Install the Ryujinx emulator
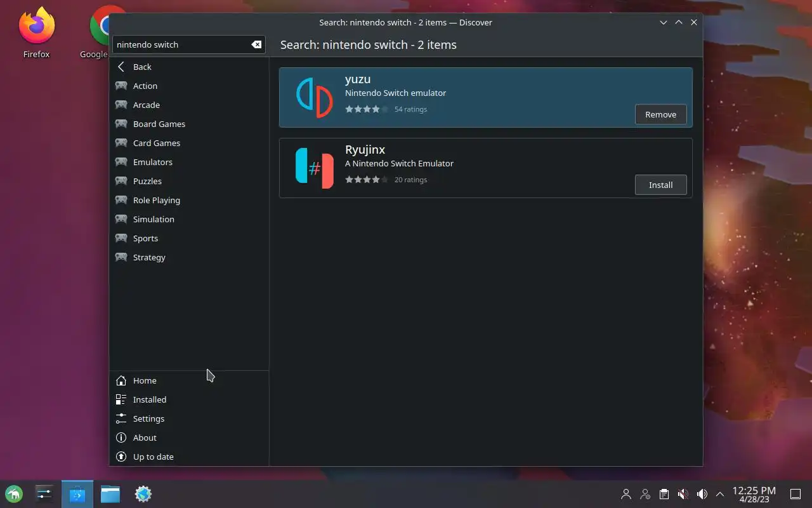812x508 pixels. [x=660, y=185]
